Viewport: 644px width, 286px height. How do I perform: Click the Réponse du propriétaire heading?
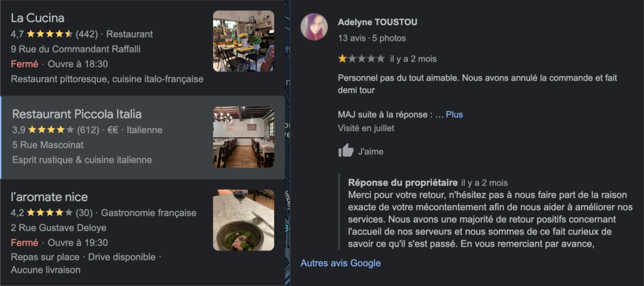[x=402, y=182]
